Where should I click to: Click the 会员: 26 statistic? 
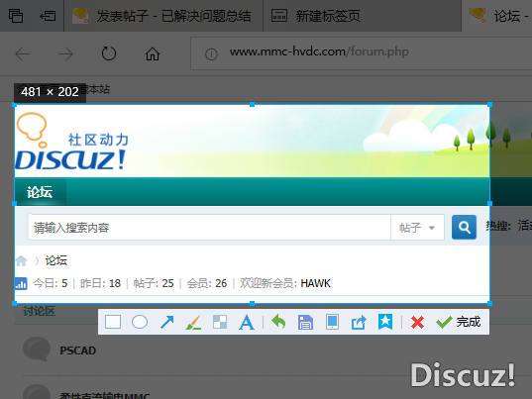tap(207, 283)
